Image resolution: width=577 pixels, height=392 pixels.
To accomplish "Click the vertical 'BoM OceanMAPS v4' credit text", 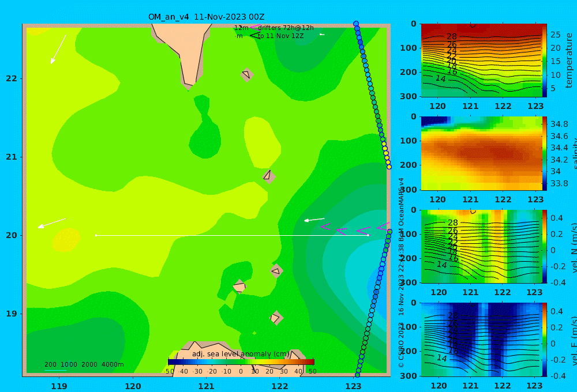I will 401,210.
